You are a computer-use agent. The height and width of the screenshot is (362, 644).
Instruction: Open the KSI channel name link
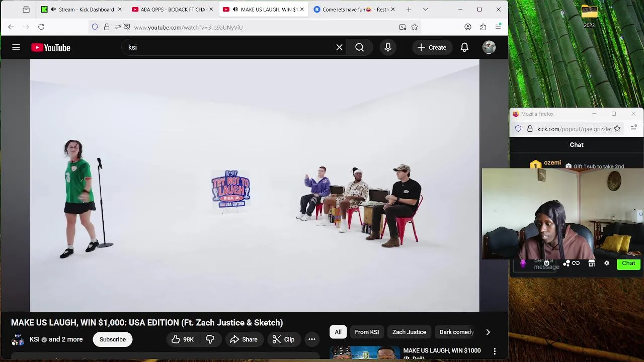click(x=34, y=339)
